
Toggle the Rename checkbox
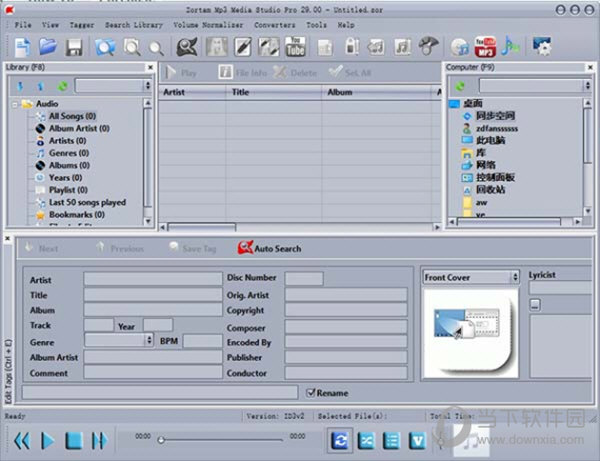[311, 393]
